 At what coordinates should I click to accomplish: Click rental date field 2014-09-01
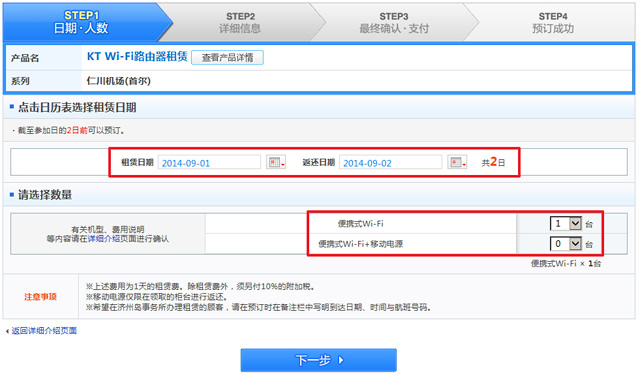209,162
